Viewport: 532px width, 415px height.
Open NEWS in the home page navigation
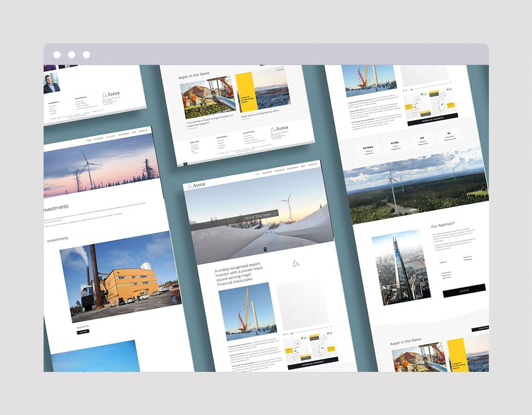pyautogui.click(x=303, y=166)
